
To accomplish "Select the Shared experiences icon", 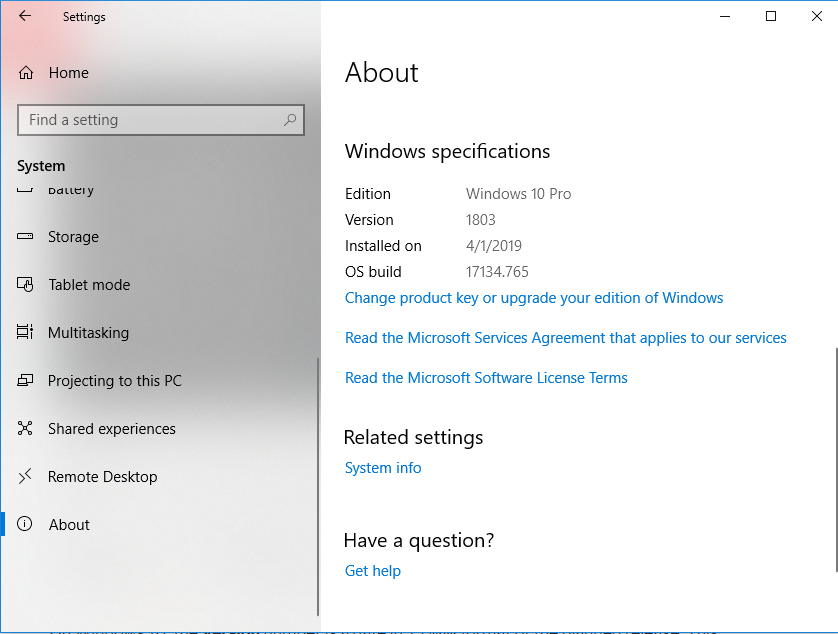I will tap(25, 428).
